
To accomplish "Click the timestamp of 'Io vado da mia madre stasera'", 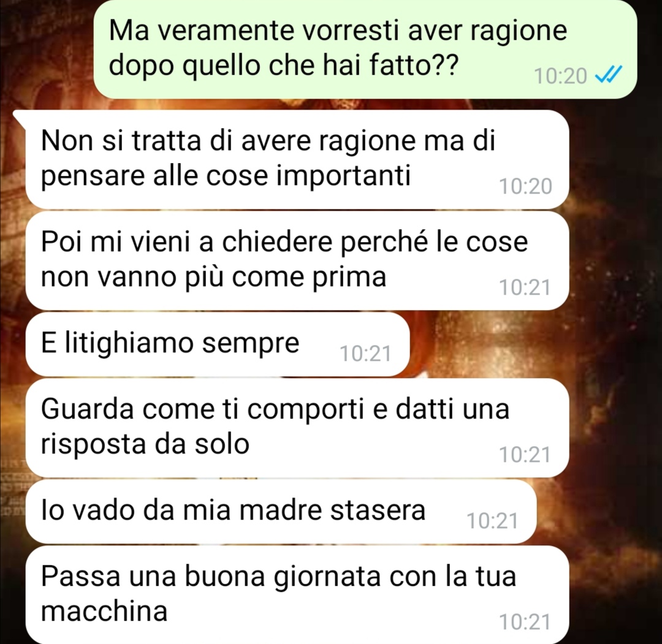I will coord(492,521).
